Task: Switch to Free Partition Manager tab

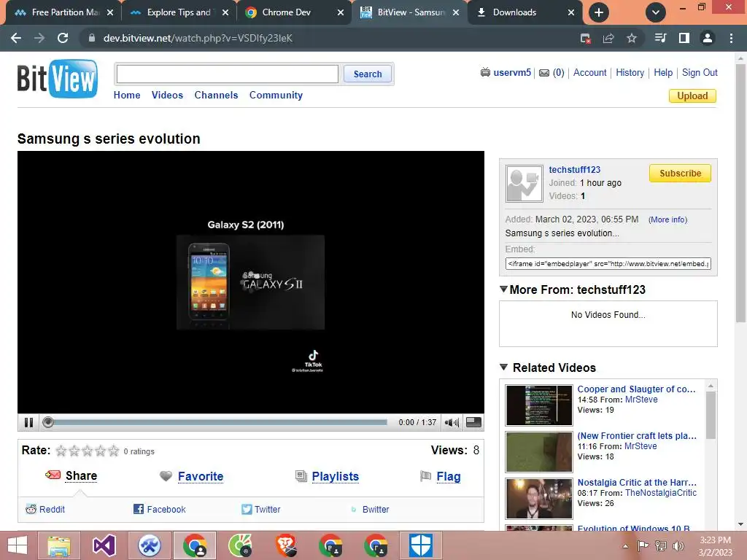Action: pos(64,12)
